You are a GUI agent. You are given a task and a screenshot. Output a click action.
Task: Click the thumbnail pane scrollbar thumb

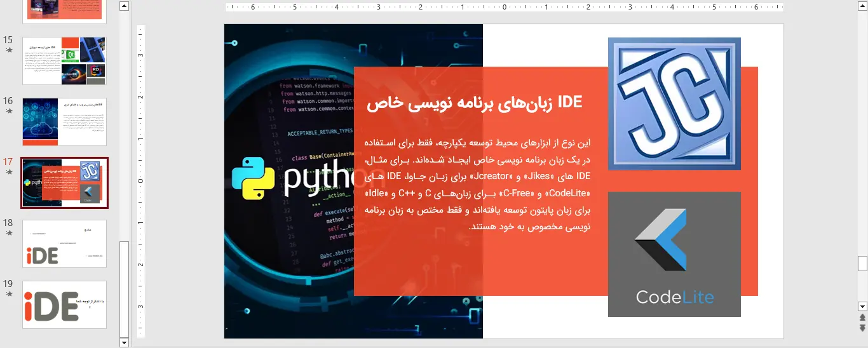pyautogui.click(x=124, y=288)
